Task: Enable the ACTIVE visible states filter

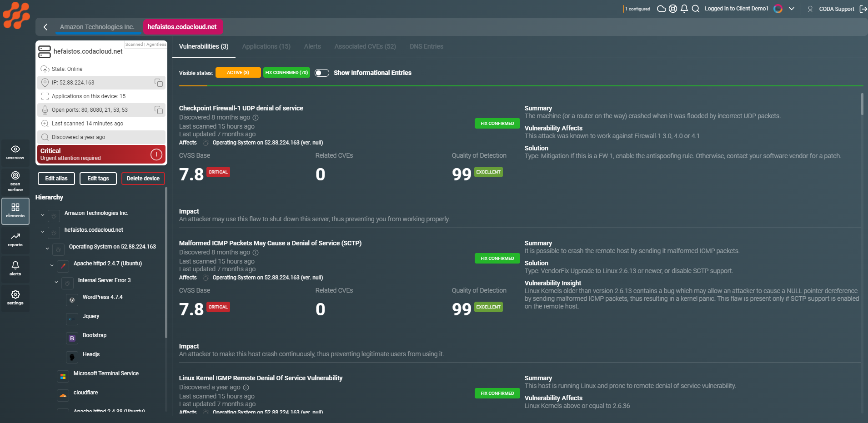Action: click(x=238, y=72)
